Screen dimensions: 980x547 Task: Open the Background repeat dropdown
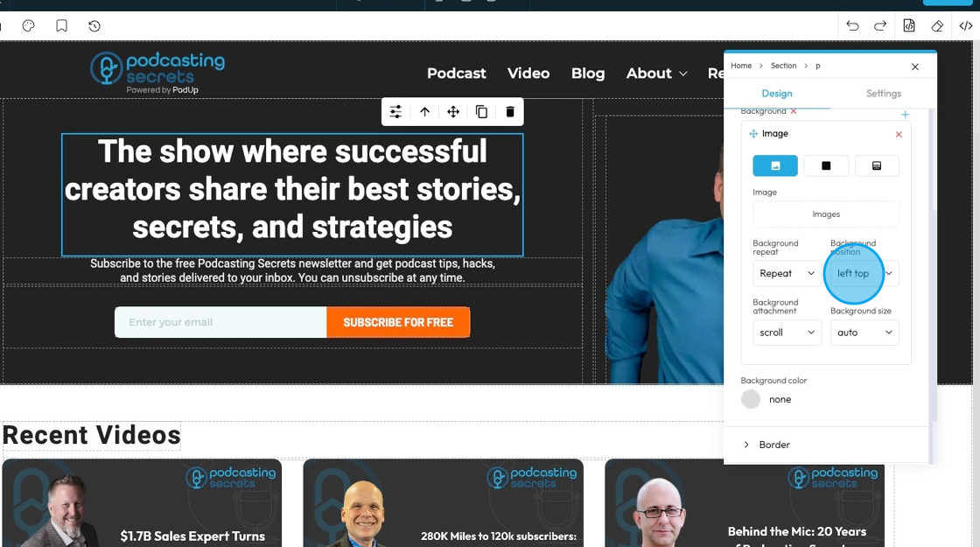coord(787,273)
